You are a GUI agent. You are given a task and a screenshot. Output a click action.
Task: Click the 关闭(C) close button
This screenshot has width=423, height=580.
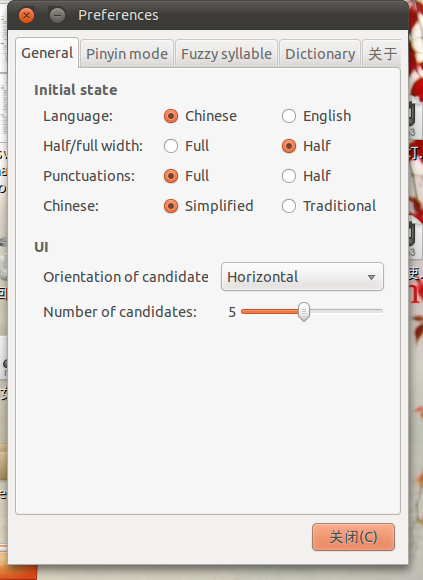click(x=353, y=537)
